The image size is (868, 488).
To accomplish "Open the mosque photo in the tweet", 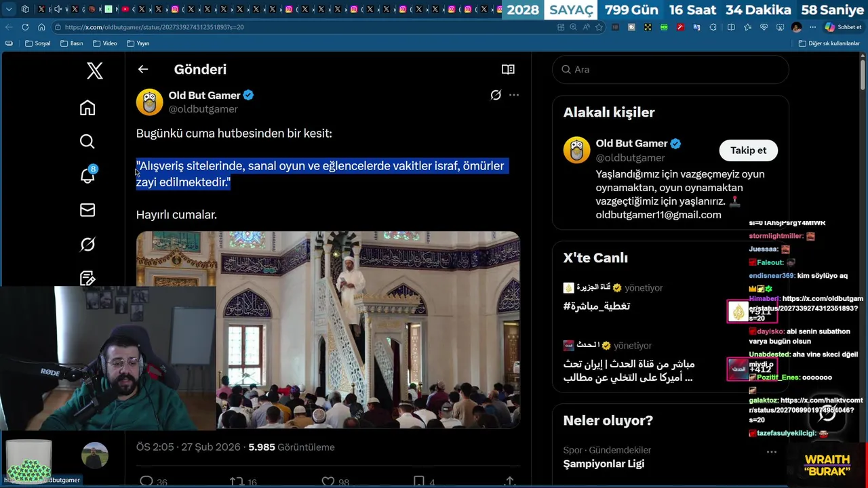I will pyautogui.click(x=328, y=330).
